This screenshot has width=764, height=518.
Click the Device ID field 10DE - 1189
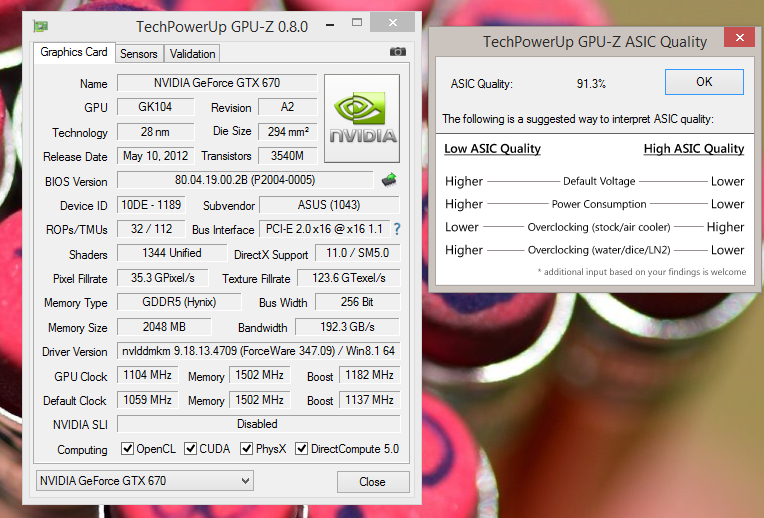coord(151,205)
